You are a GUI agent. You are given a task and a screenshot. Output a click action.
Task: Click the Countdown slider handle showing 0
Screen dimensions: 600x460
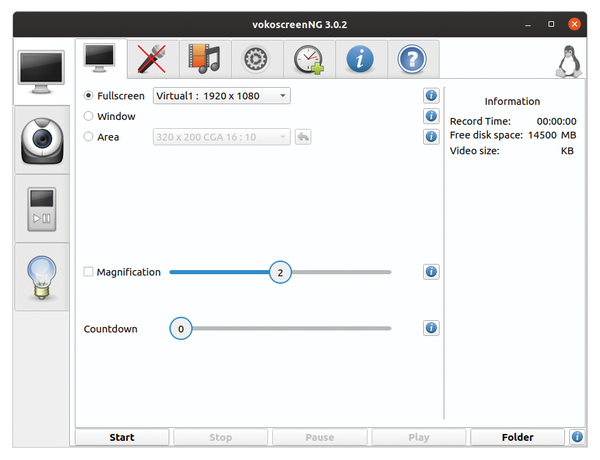[181, 328]
